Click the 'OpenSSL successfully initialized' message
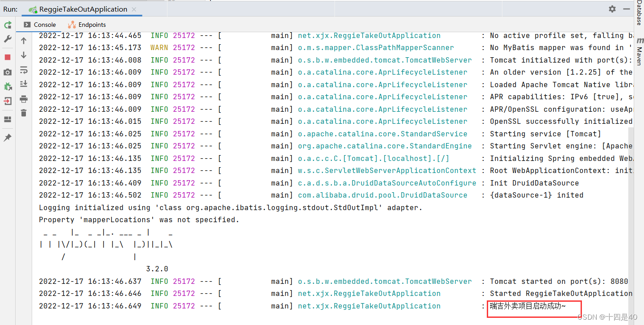The image size is (644, 325). click(x=561, y=122)
